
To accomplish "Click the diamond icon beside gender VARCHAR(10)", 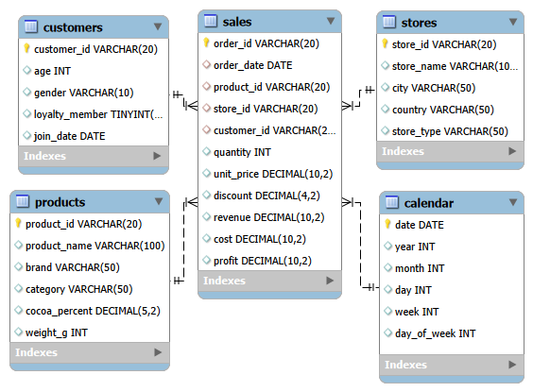I will [x=27, y=92].
